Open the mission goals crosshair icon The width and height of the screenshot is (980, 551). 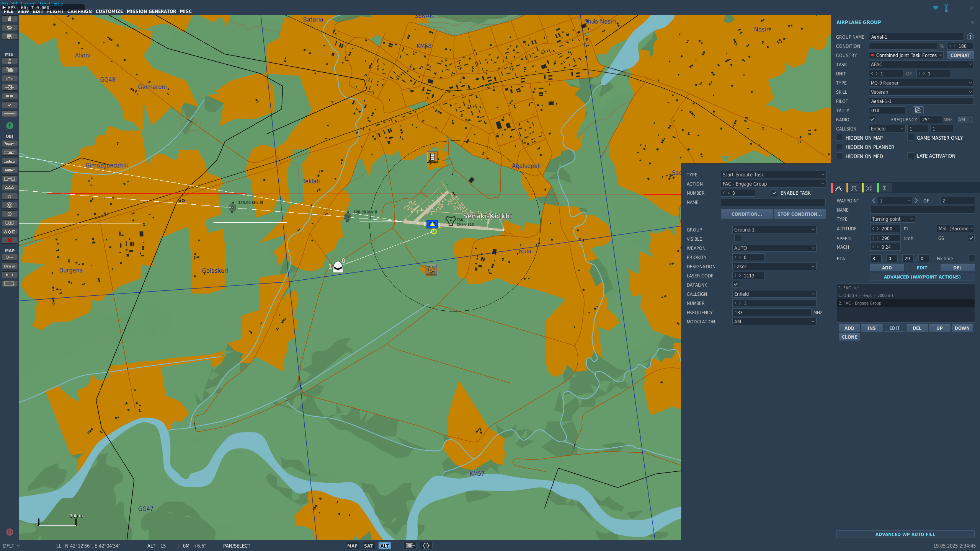10,87
